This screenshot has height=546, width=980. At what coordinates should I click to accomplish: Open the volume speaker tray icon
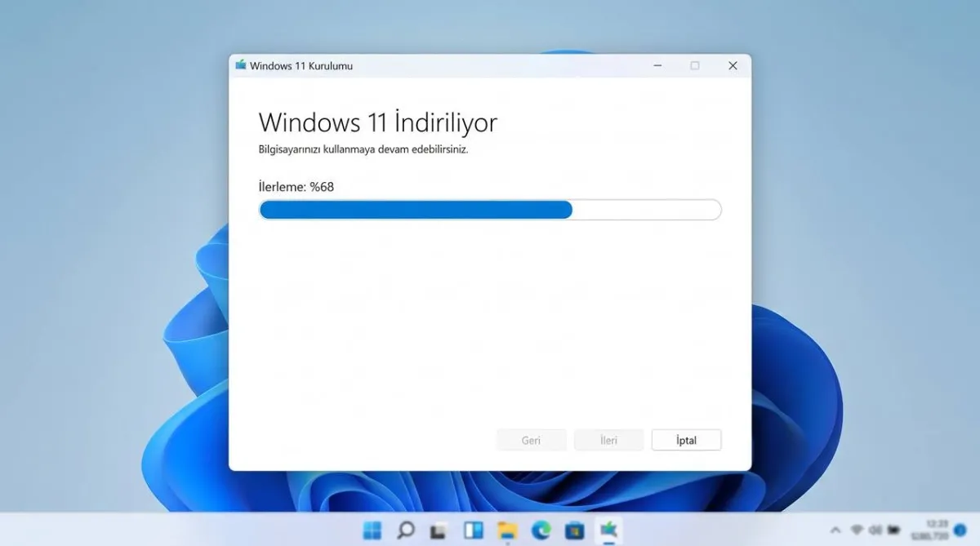point(875,530)
